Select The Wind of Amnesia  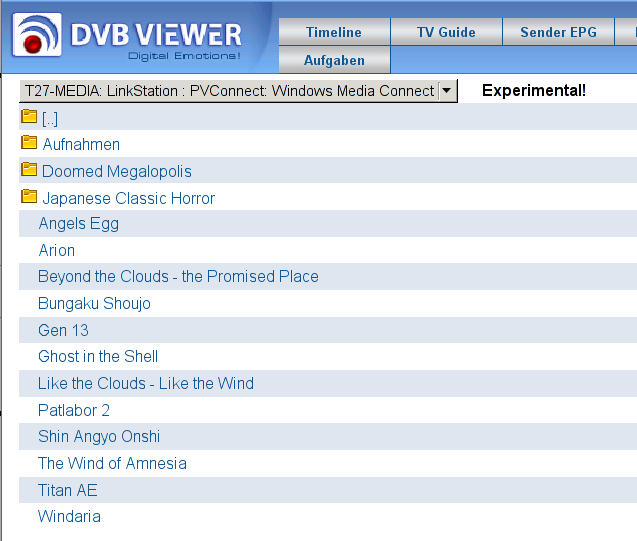click(x=112, y=463)
